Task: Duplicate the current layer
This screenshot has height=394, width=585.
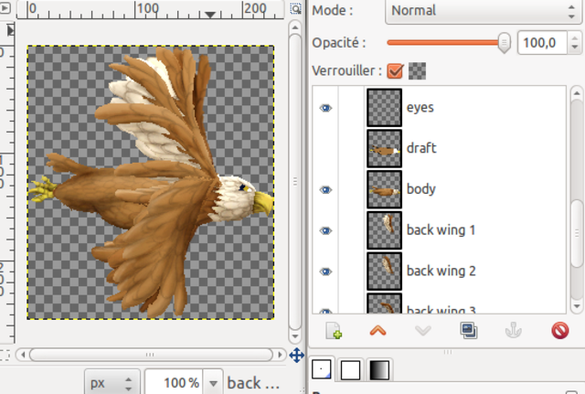Action: click(x=469, y=331)
